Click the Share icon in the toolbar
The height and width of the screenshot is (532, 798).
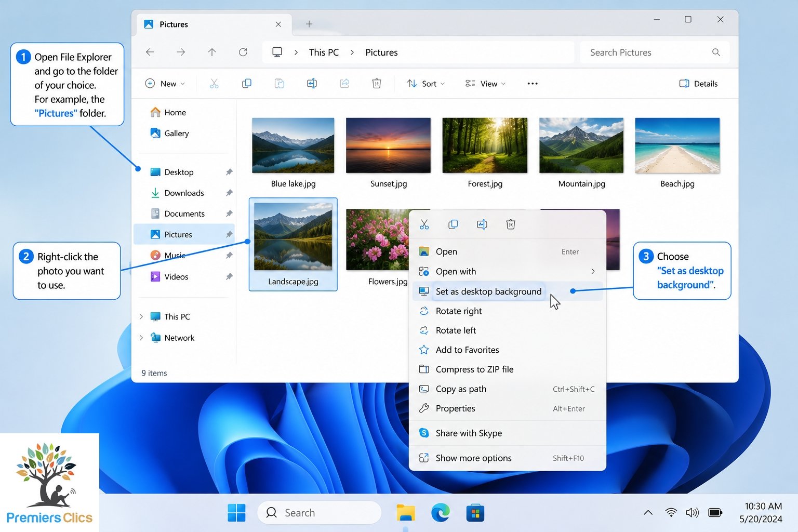pyautogui.click(x=344, y=84)
